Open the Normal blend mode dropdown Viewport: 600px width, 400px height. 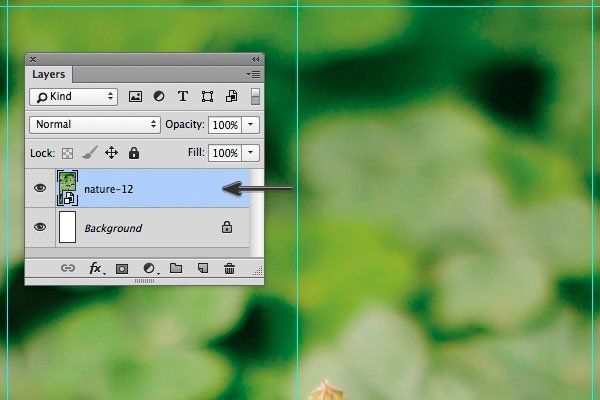(95, 124)
